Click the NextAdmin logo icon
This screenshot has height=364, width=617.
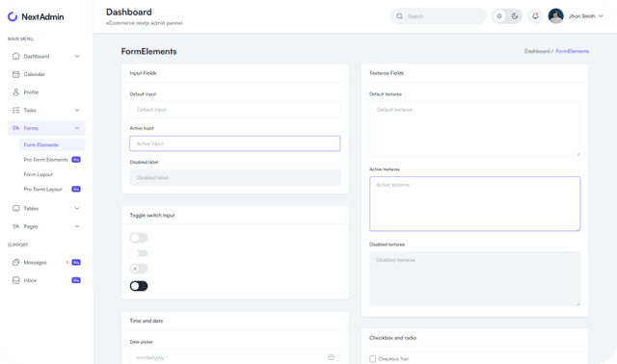point(13,16)
